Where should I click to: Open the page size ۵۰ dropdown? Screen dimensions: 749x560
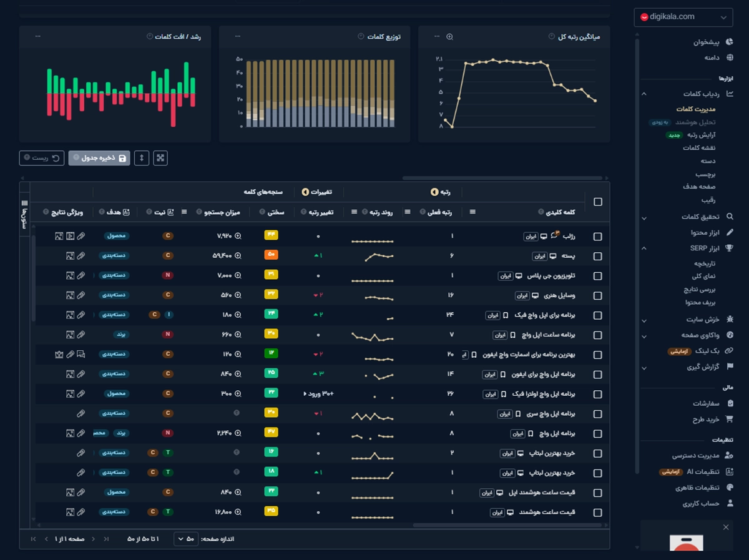click(187, 539)
